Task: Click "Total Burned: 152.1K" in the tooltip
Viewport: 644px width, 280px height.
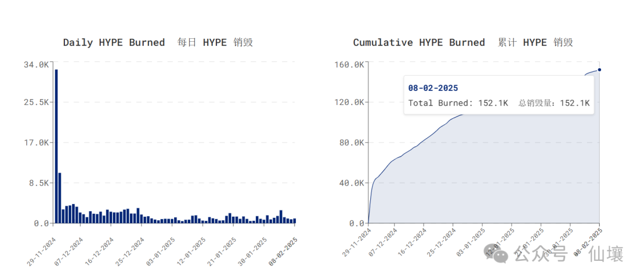Action: (x=458, y=103)
